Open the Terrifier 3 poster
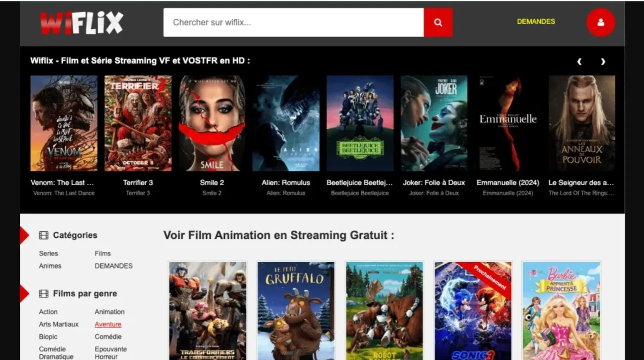Image resolution: width=644 pixels, height=360 pixels. coord(138,123)
